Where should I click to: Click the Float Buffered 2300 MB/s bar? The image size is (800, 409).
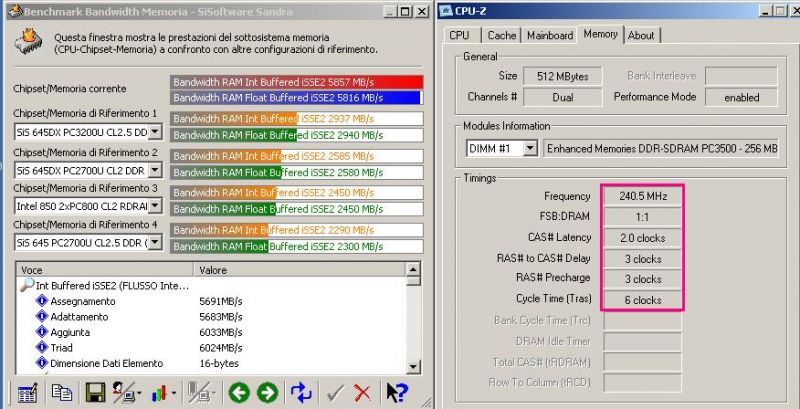tap(296, 246)
